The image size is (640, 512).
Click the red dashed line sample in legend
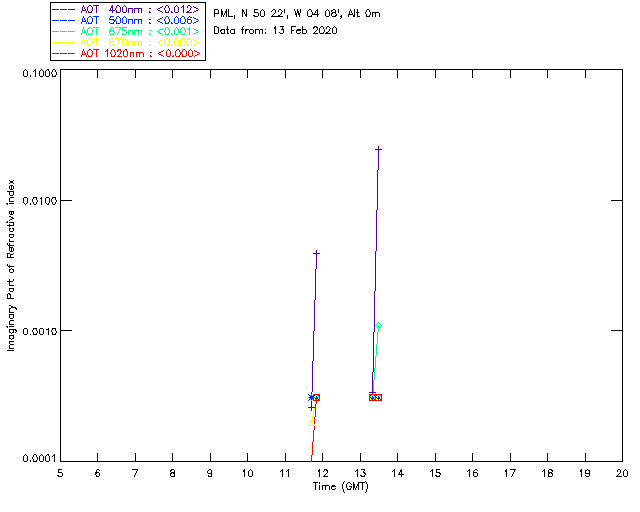point(64,53)
